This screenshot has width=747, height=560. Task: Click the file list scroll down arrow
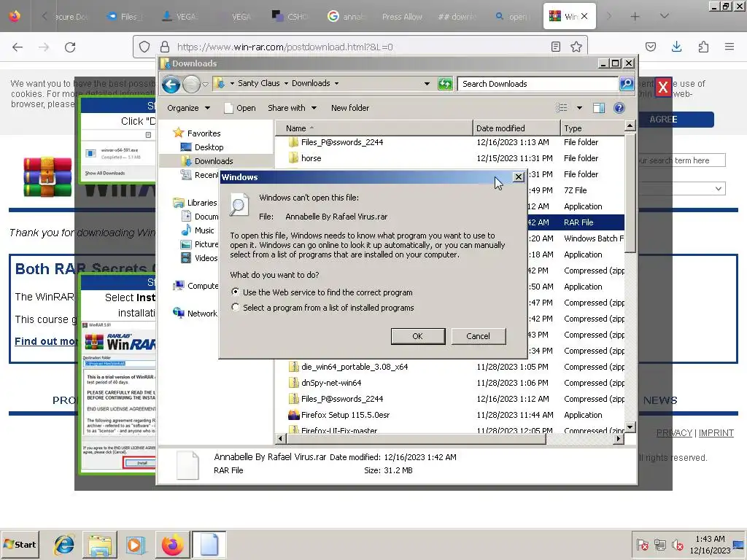[630, 427]
